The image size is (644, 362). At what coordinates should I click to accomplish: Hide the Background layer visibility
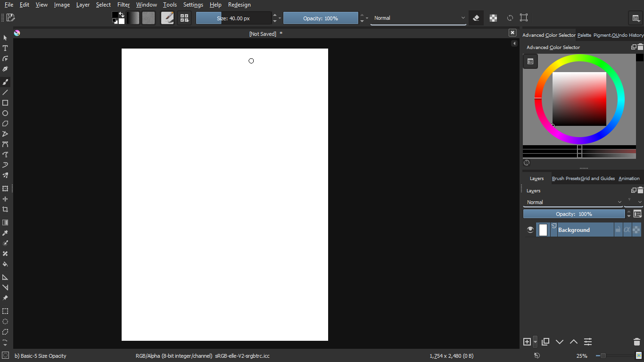pyautogui.click(x=530, y=230)
